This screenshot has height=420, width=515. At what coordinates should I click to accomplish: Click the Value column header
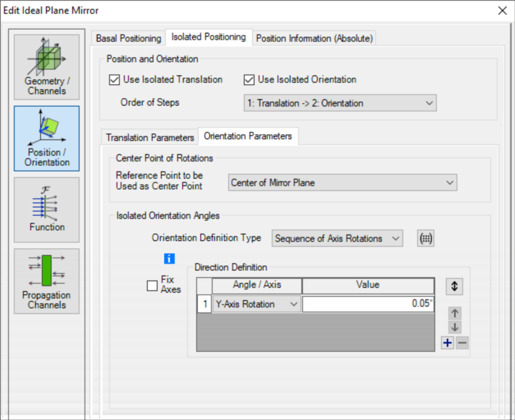click(368, 285)
